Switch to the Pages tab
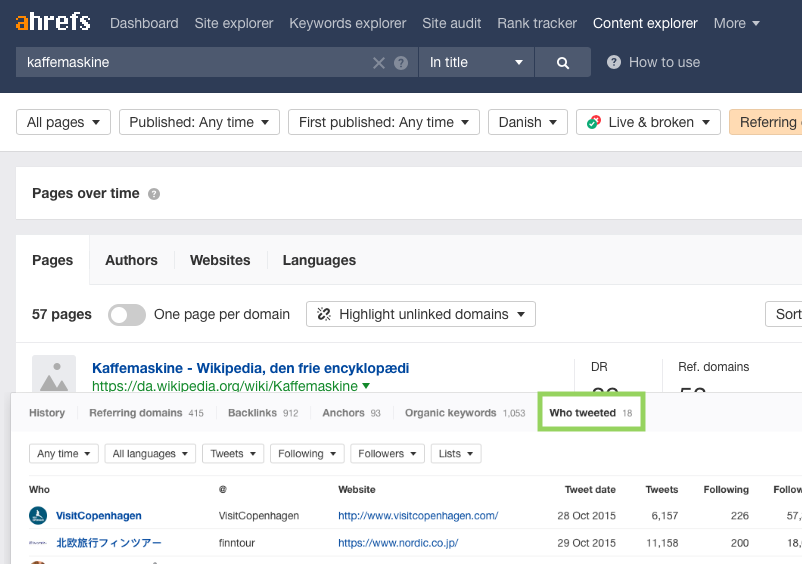This screenshot has height=564, width=802. click(x=53, y=260)
